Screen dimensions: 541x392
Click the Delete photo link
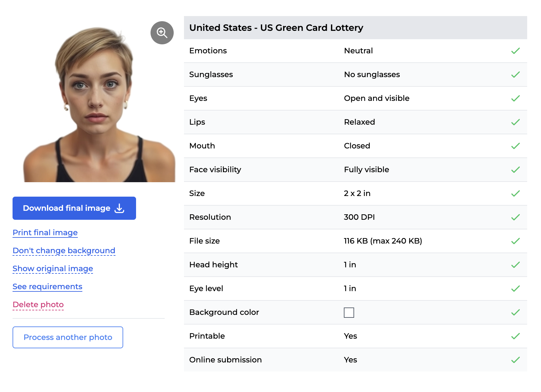point(38,305)
